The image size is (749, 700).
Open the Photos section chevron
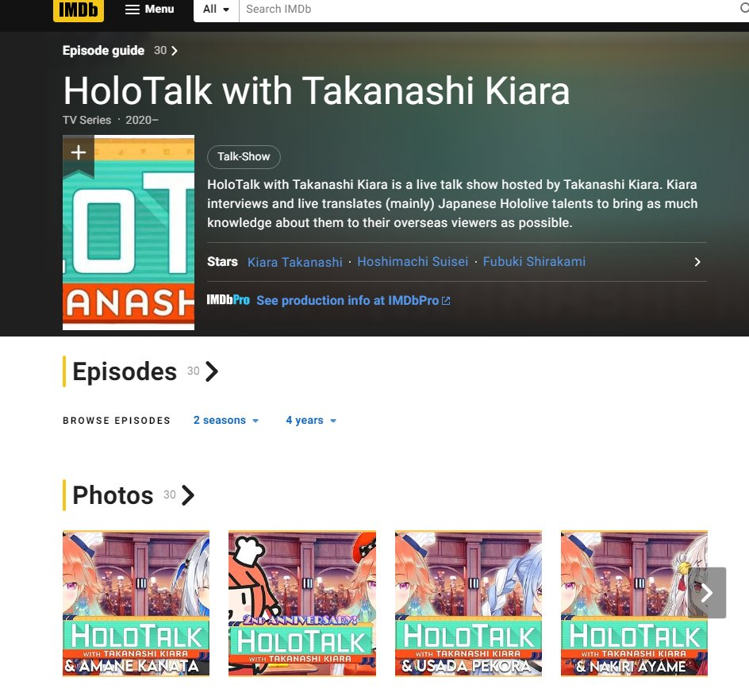tap(188, 495)
